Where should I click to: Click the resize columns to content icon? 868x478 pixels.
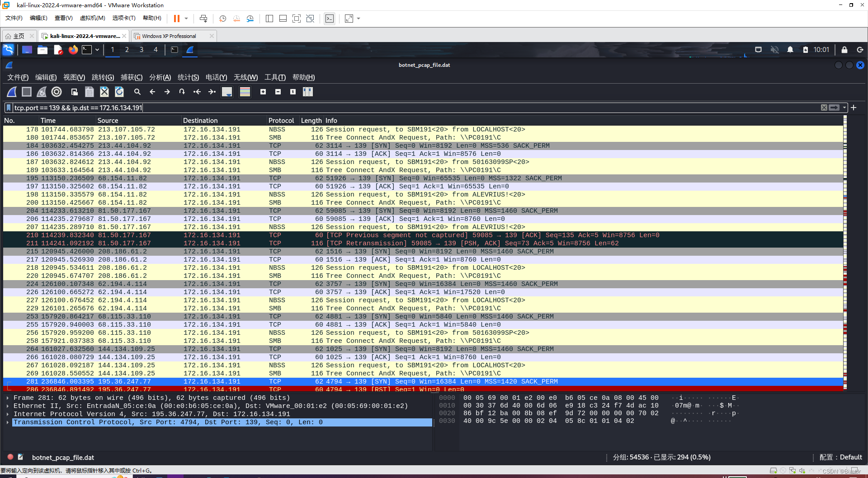[x=308, y=92]
